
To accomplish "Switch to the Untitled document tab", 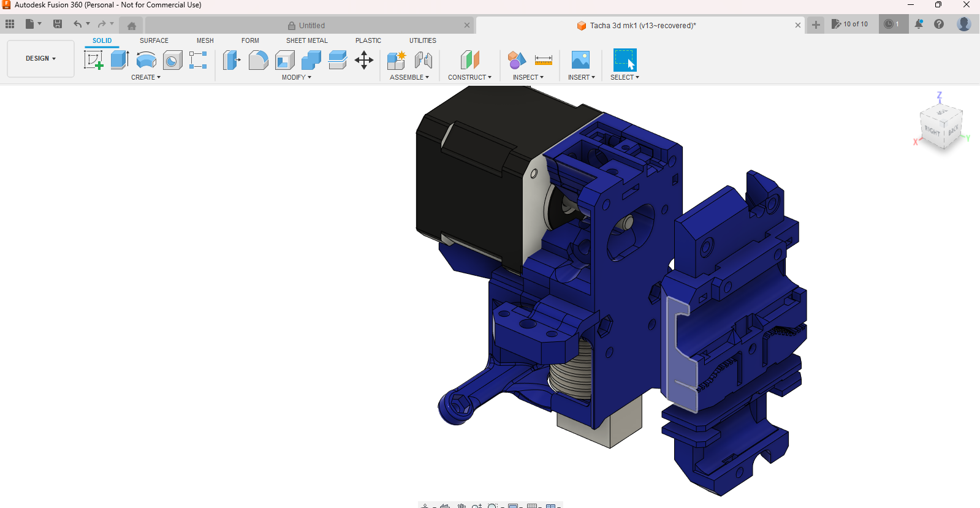I will (310, 25).
